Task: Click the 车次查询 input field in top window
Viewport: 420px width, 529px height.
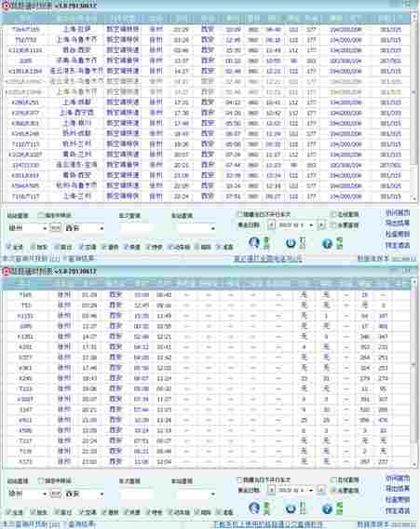Action: click(136, 228)
